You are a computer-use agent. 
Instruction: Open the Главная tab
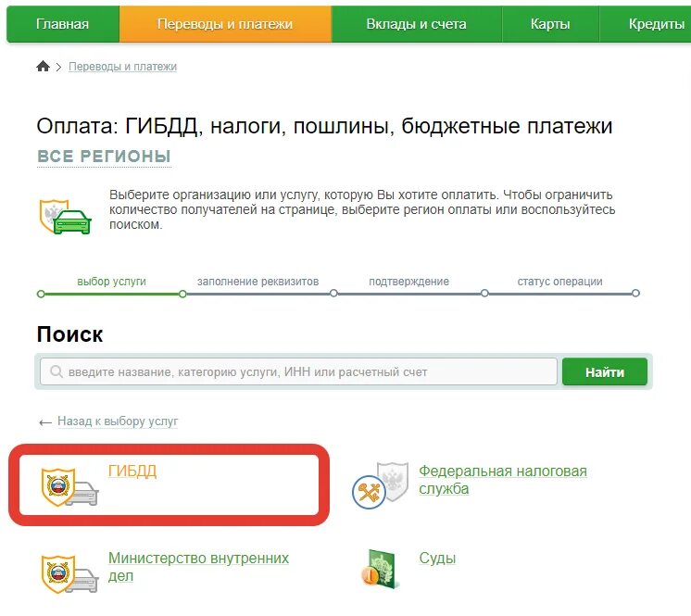point(63,24)
